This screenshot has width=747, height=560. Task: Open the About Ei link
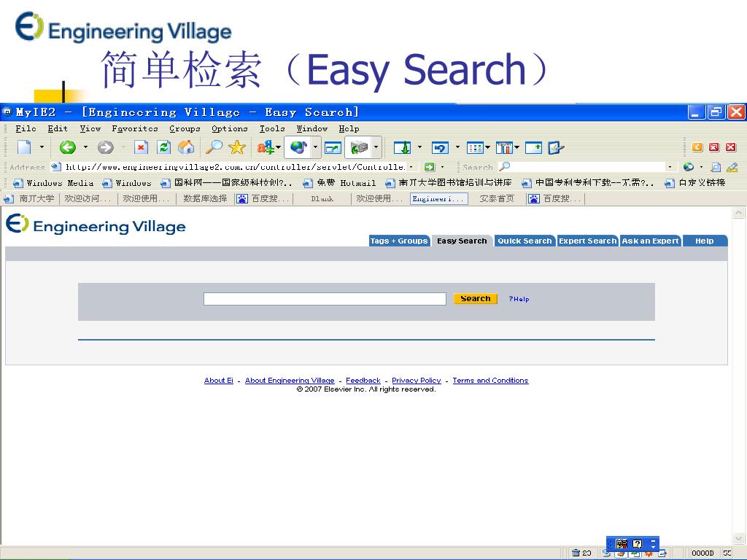pyautogui.click(x=219, y=381)
